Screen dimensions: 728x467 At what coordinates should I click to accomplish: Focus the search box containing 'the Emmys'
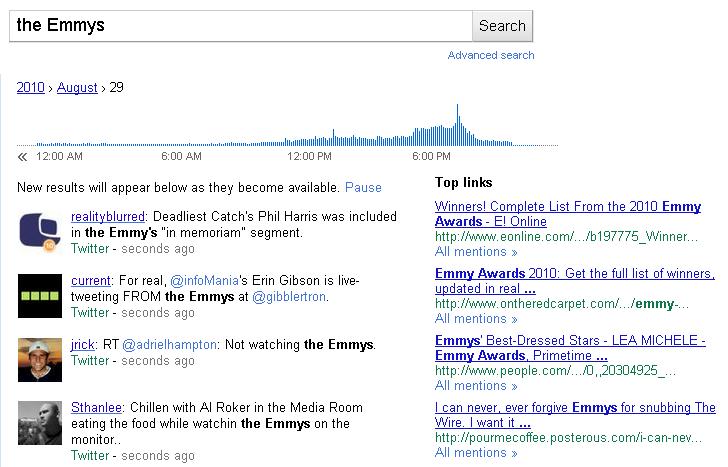[241, 26]
